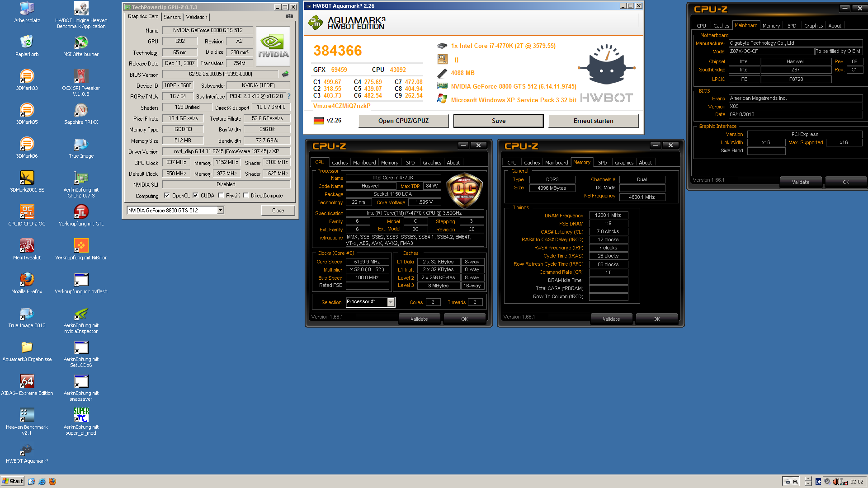Click Save button in Aquamark

(x=499, y=121)
